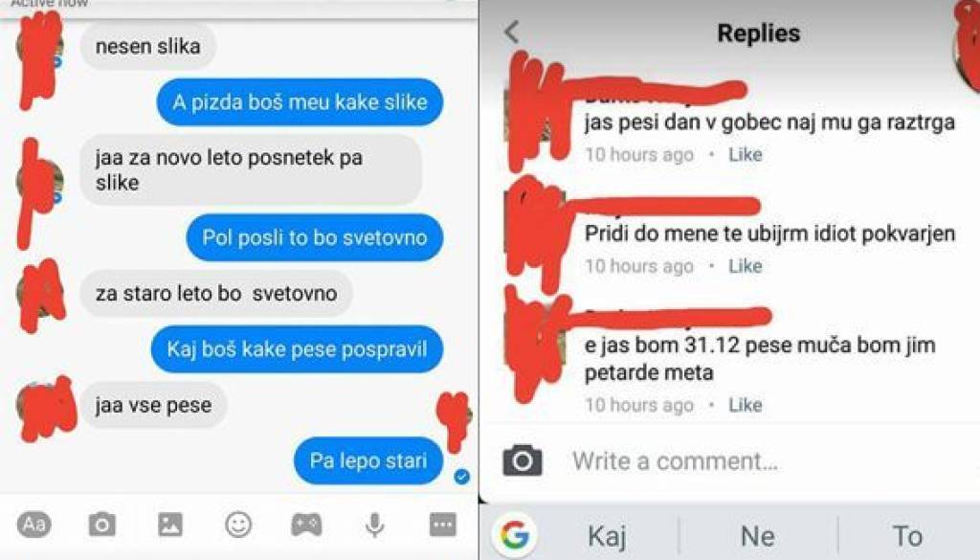The image size is (980, 560).
Task: Tap the camera icon beside comment field
Action: (x=523, y=461)
